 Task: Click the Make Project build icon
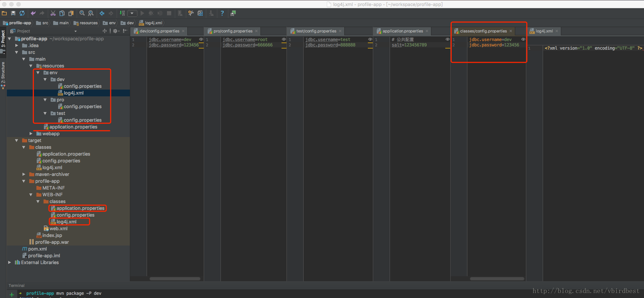point(122,13)
